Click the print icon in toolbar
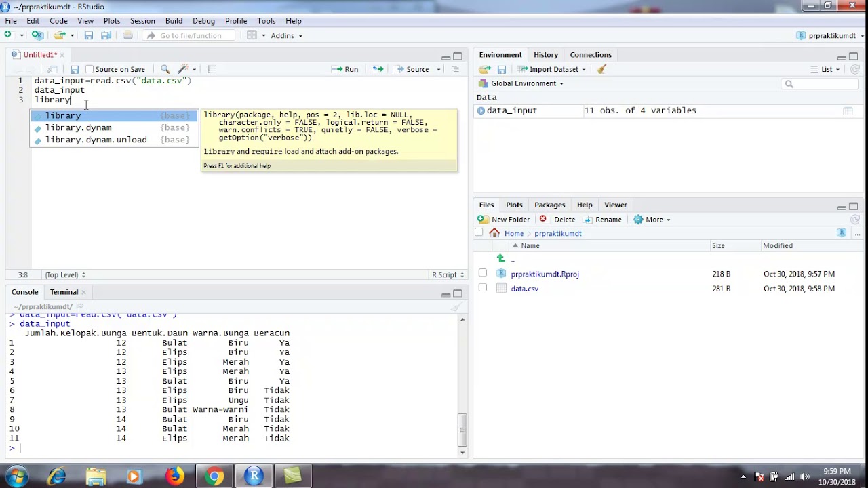This screenshot has width=868, height=488. [127, 35]
